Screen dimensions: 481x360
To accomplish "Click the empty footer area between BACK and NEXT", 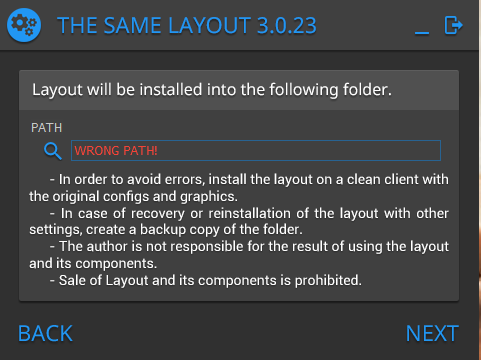I will [239, 333].
